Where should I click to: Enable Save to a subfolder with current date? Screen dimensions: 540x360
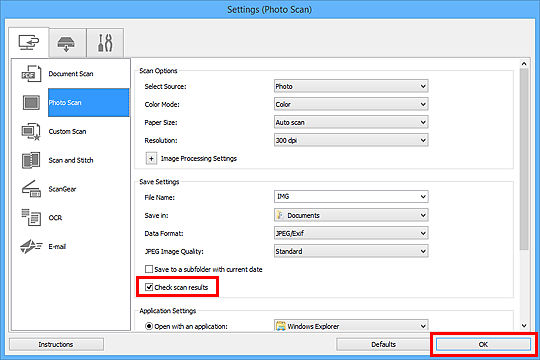149,269
